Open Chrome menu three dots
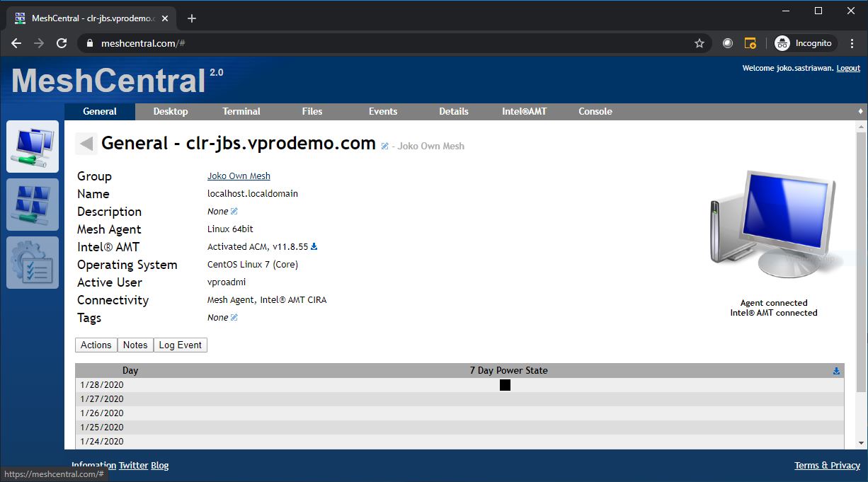This screenshot has width=868, height=482. (852, 43)
